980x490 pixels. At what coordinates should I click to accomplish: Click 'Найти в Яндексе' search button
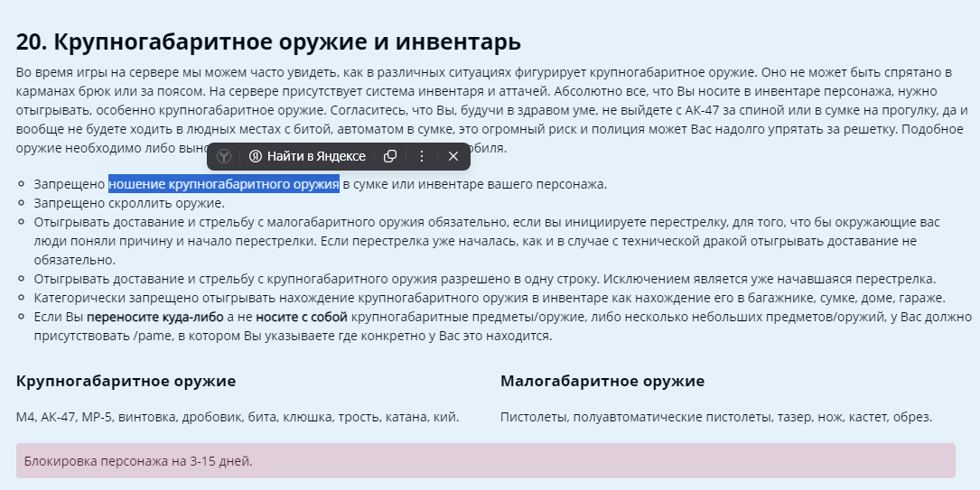[x=307, y=156]
